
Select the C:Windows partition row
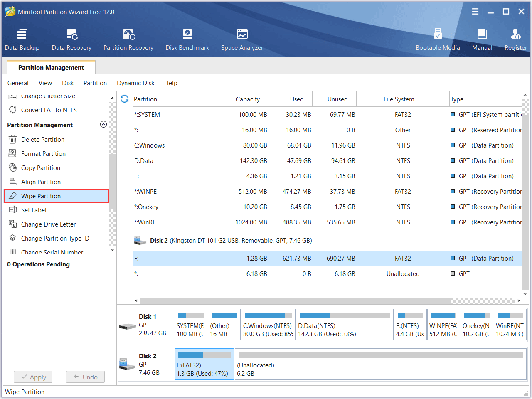(328, 145)
